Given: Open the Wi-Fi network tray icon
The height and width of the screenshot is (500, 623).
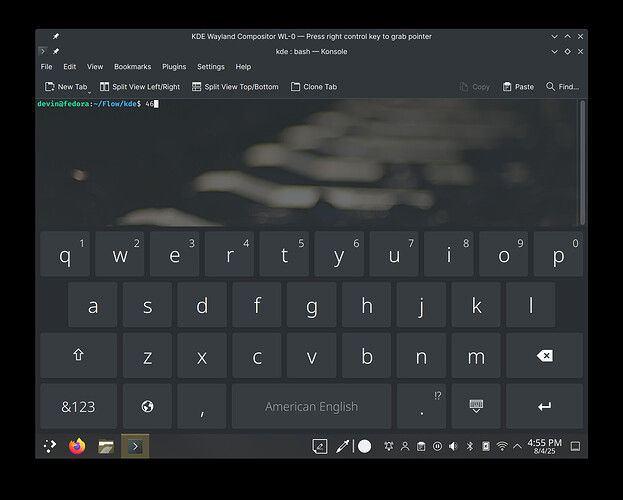Looking at the screenshot, I should (x=502, y=446).
